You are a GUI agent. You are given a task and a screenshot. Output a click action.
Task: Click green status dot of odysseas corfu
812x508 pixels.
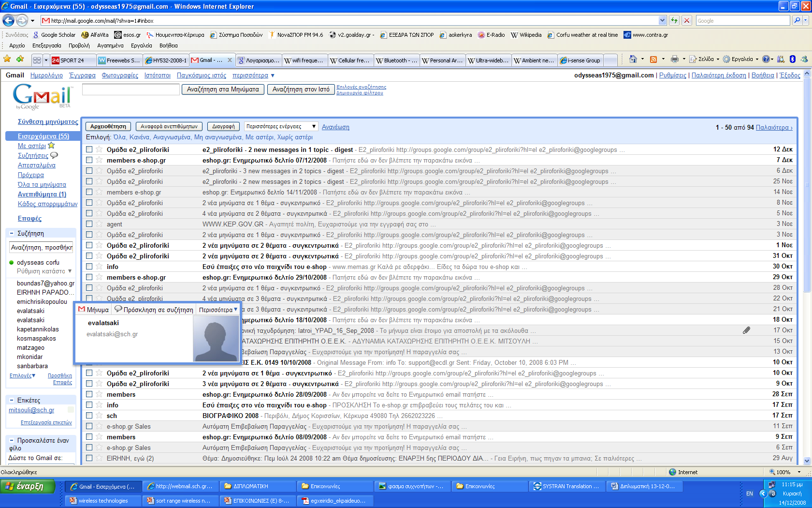tap(12, 263)
